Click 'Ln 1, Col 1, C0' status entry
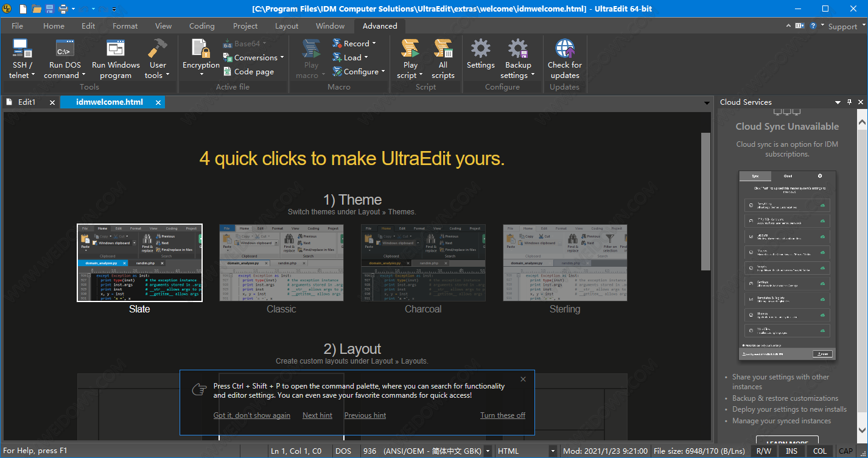Screen dimensions: 868x458 click(296, 451)
